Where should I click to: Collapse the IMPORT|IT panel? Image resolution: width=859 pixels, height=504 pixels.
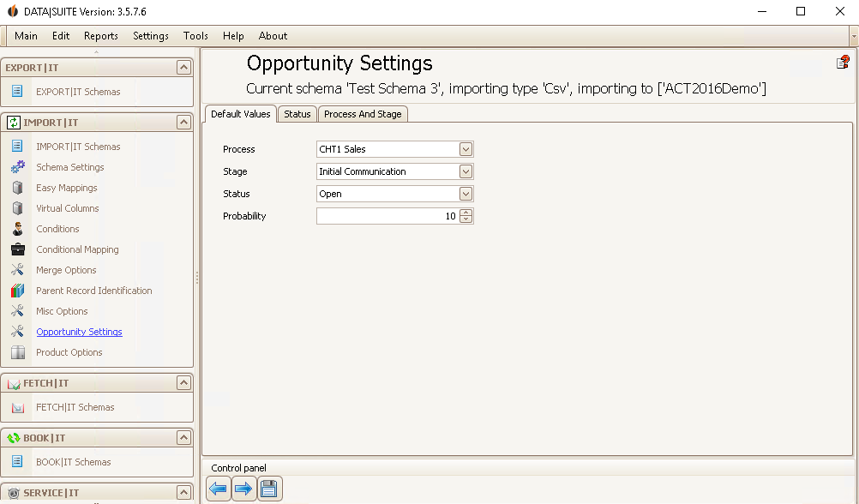pyautogui.click(x=183, y=123)
